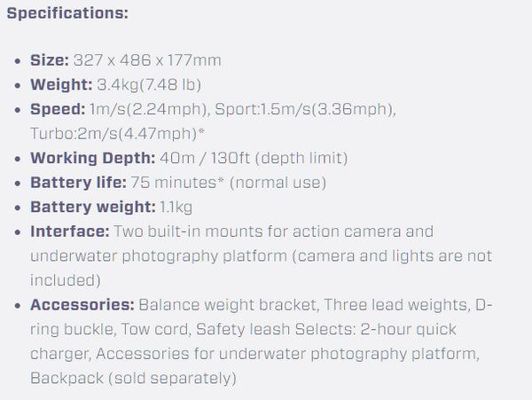Click the bold Accessories label
This screenshot has width=532, height=400.
(x=82, y=304)
